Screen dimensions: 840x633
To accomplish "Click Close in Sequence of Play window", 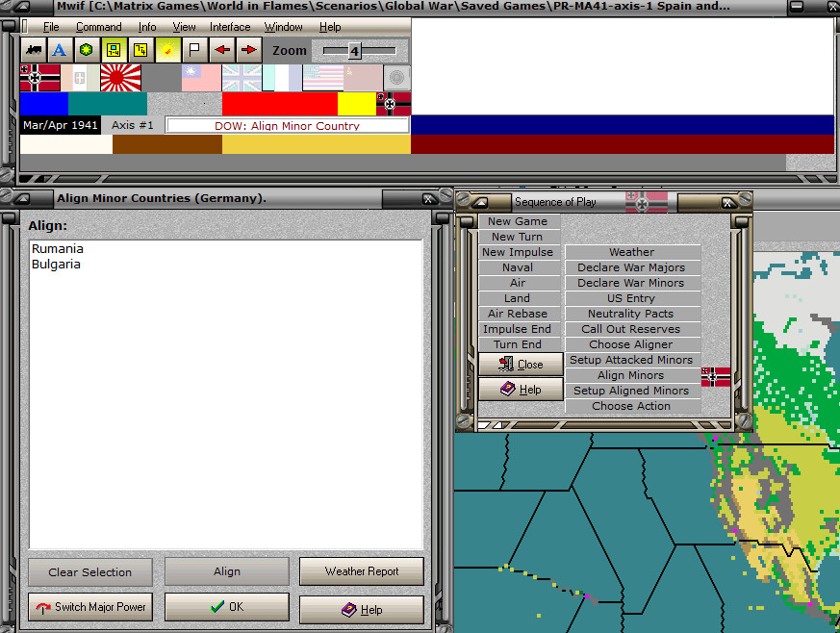I will [521, 365].
